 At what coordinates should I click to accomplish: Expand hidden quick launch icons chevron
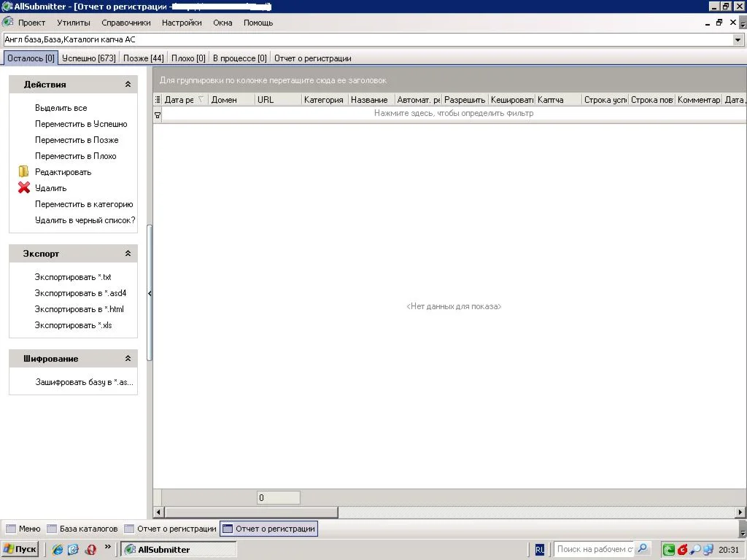coord(108,547)
